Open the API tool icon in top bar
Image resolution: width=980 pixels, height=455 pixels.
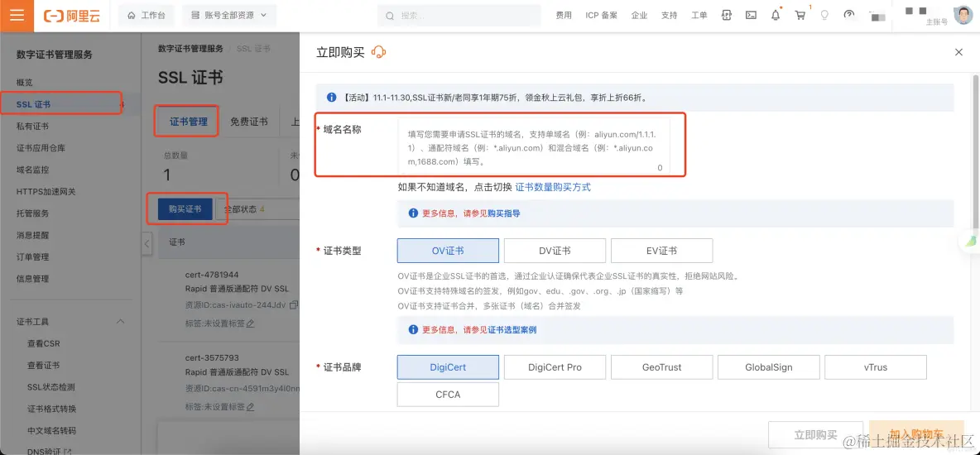pyautogui.click(x=726, y=15)
